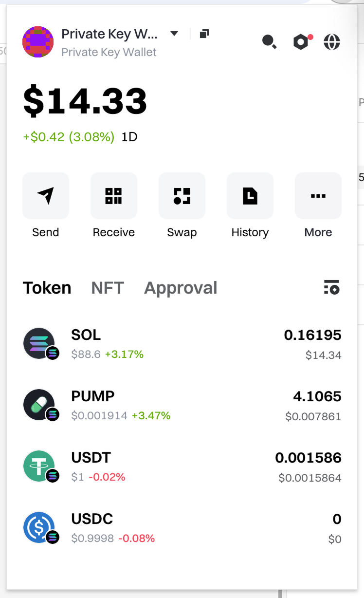Click the globe network icon

coord(332,42)
